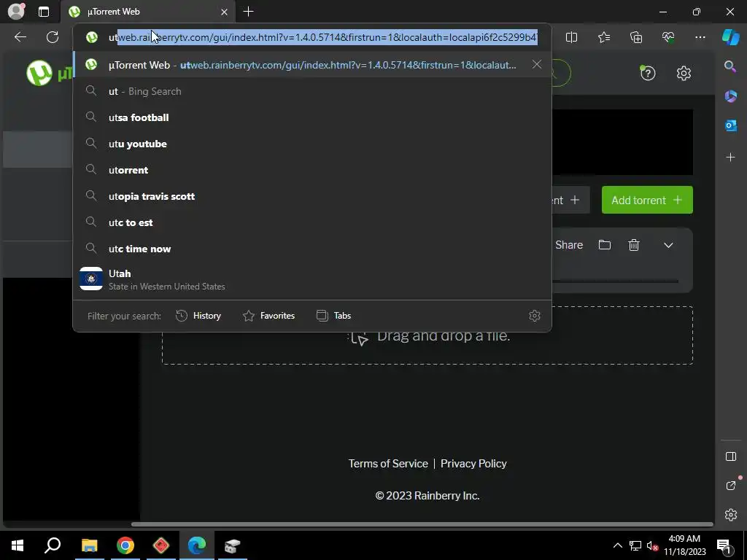747x560 pixels.
Task: Open the profile avatar icon
Action: coord(16,12)
